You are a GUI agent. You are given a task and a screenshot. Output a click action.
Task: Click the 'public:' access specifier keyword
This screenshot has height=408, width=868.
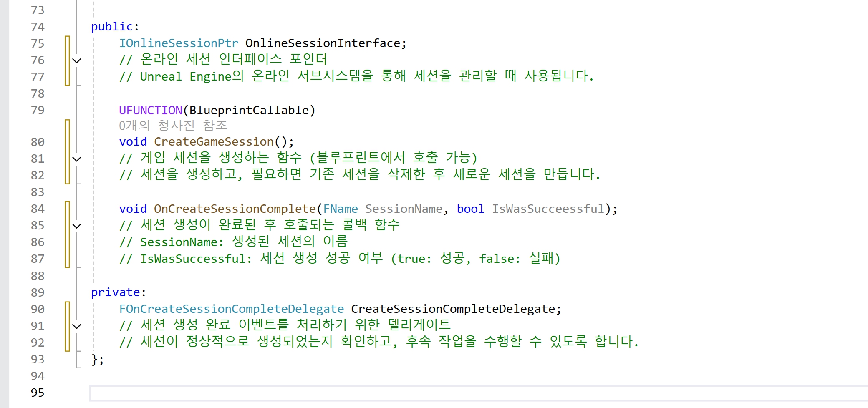click(115, 27)
